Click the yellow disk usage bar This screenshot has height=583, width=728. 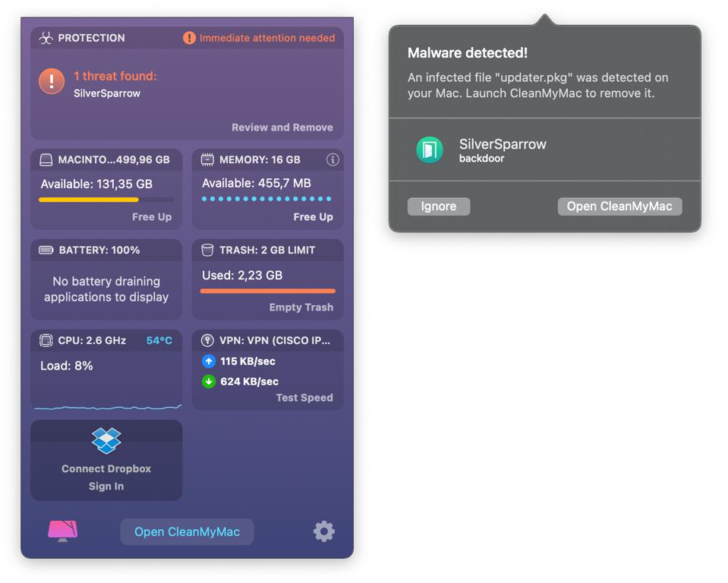(x=88, y=198)
